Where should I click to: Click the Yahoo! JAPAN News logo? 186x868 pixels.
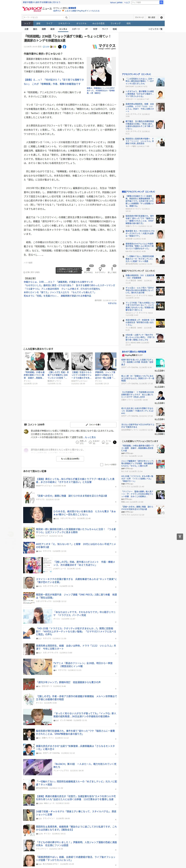coord(37,9)
